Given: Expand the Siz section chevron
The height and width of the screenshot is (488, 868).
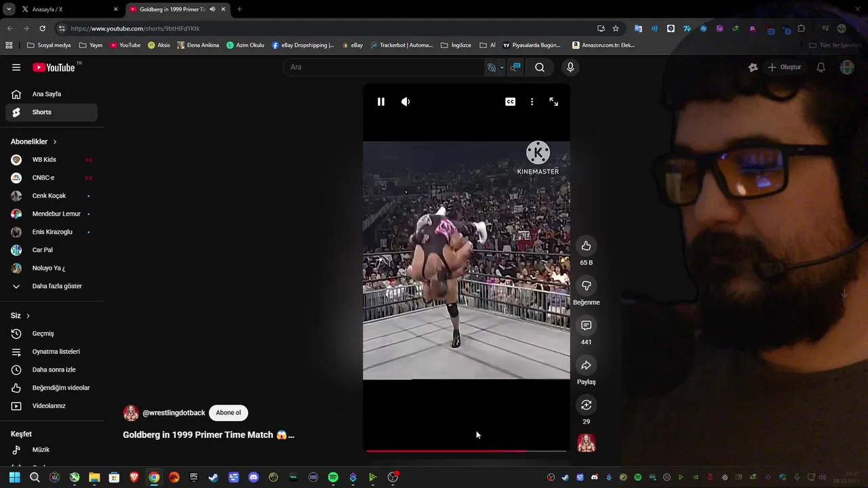Looking at the screenshot, I should point(28,316).
